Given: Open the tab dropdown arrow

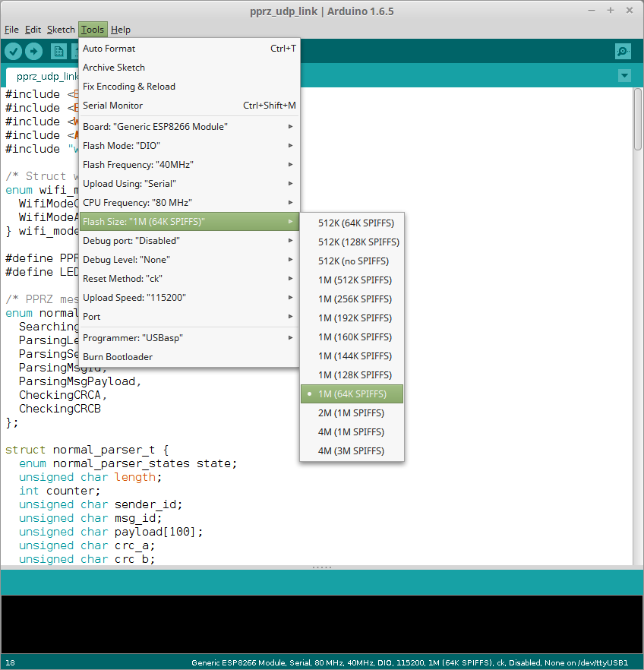Looking at the screenshot, I should click(x=624, y=76).
